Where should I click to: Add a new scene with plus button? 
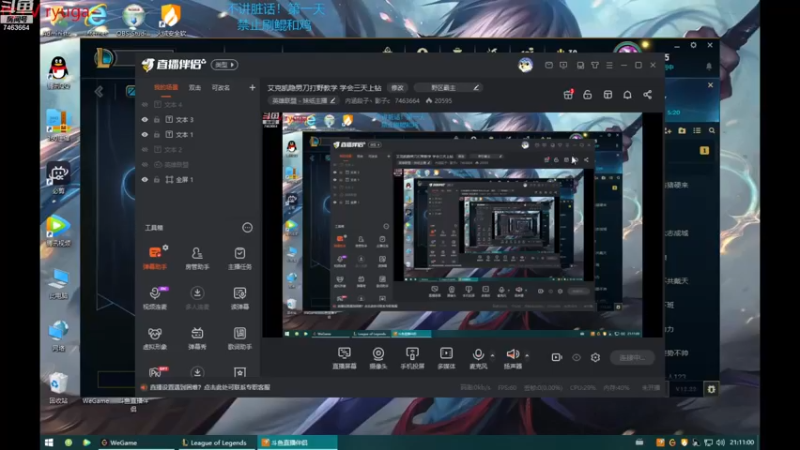click(252, 88)
